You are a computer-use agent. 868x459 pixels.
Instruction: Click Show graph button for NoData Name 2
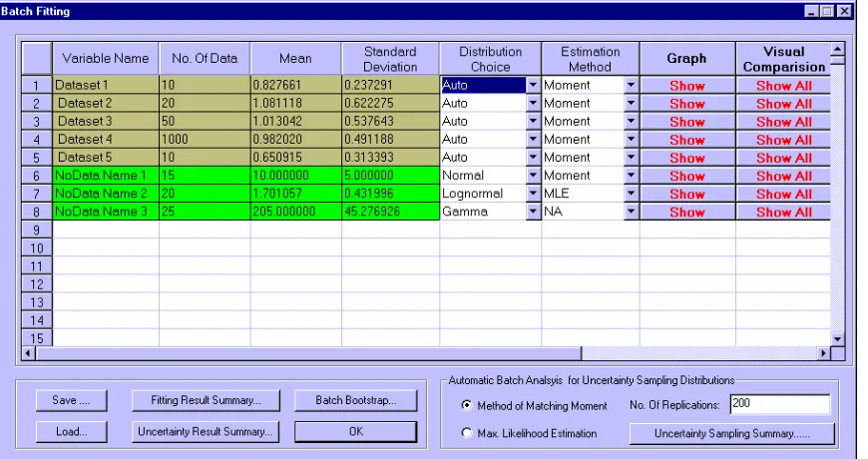(687, 194)
